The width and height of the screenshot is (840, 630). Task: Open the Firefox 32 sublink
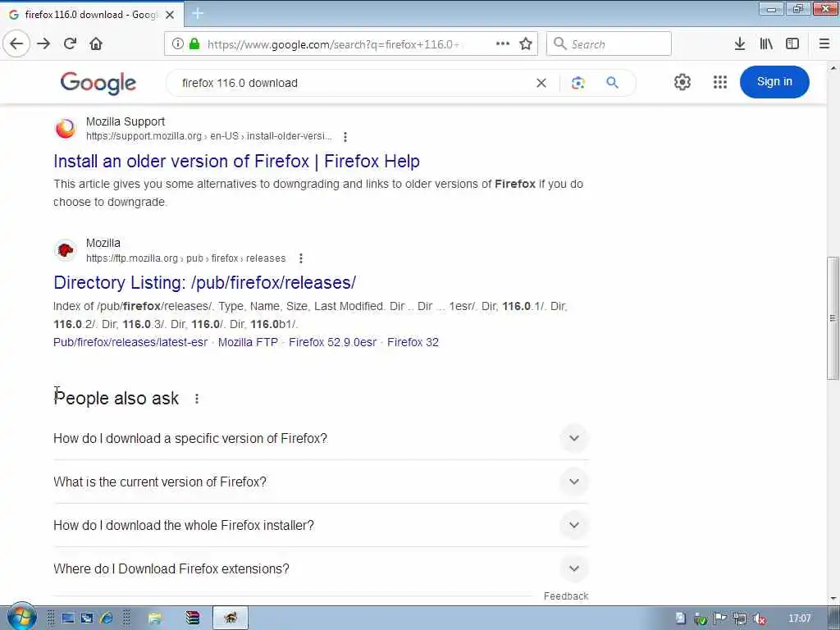click(x=413, y=342)
